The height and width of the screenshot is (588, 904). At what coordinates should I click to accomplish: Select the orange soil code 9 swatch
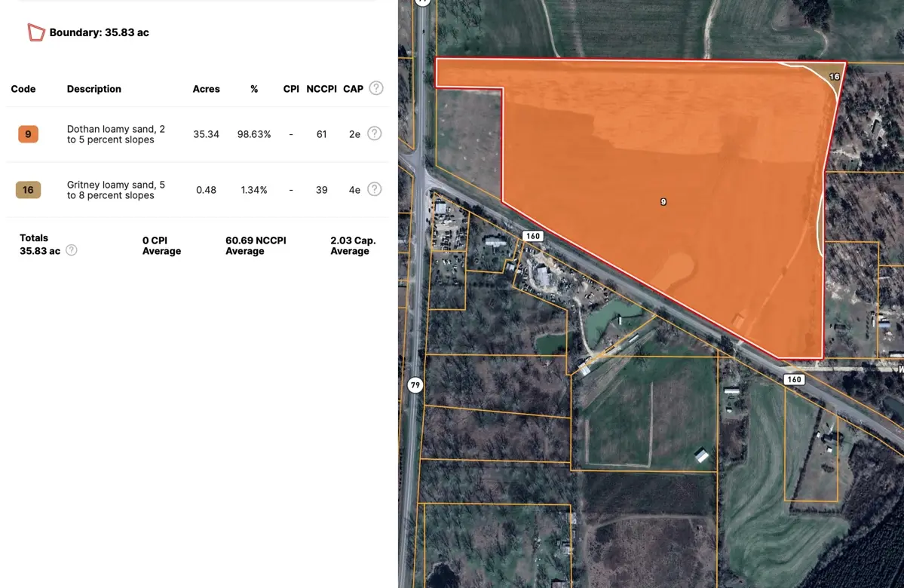coord(28,134)
